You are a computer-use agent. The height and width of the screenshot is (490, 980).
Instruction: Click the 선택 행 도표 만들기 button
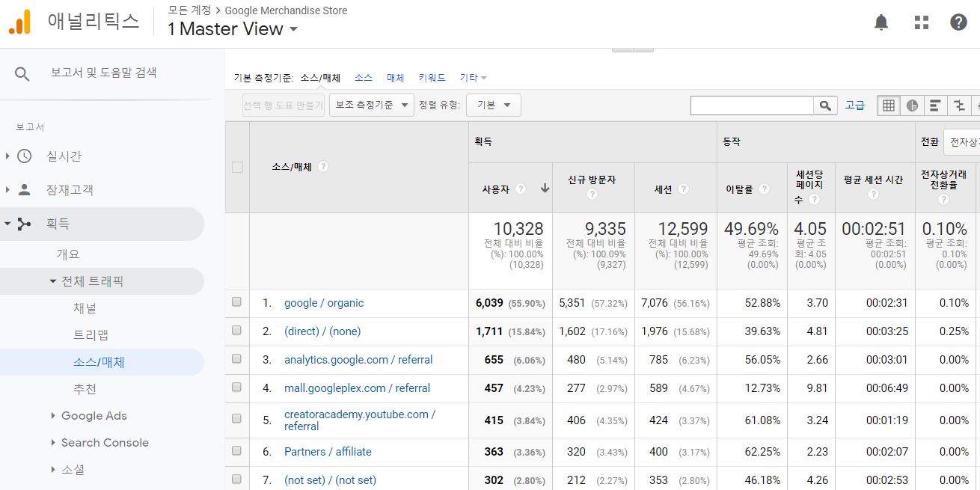[284, 105]
